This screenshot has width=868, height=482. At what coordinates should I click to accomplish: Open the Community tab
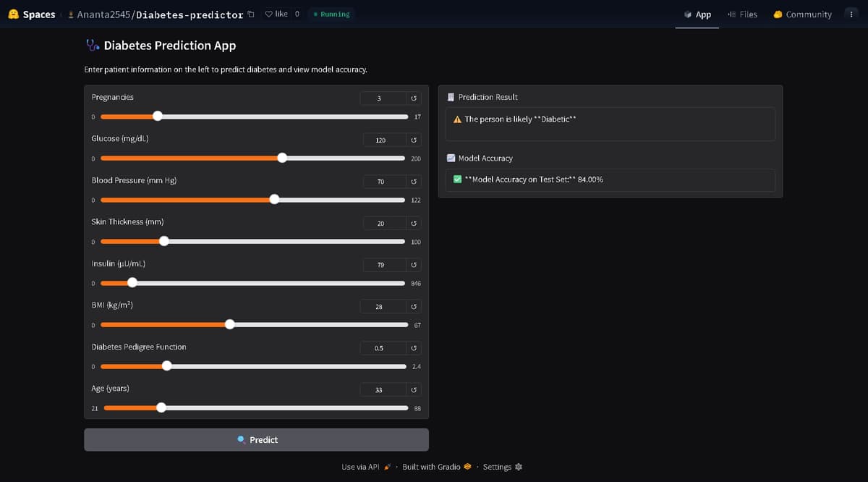[802, 14]
